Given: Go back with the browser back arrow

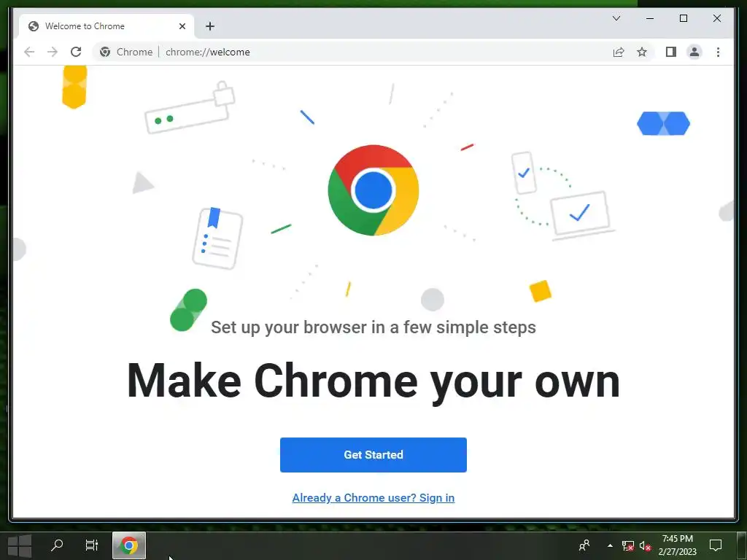Looking at the screenshot, I should pyautogui.click(x=29, y=52).
